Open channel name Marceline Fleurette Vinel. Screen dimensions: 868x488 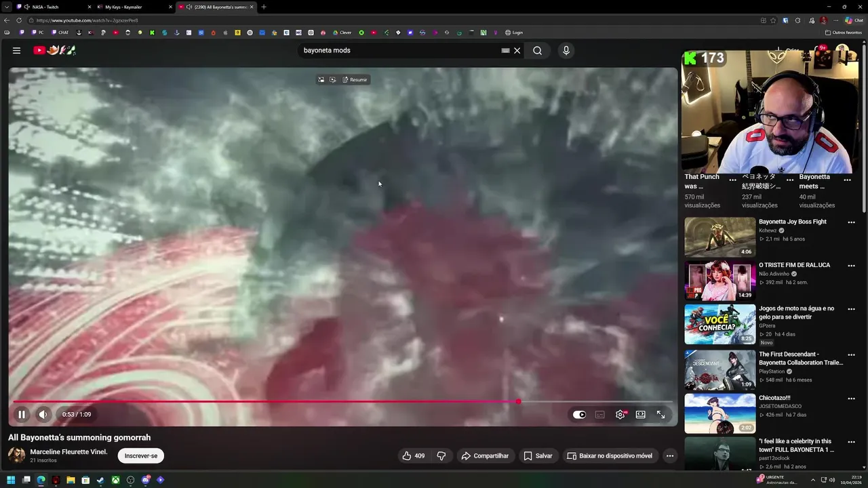(68, 451)
